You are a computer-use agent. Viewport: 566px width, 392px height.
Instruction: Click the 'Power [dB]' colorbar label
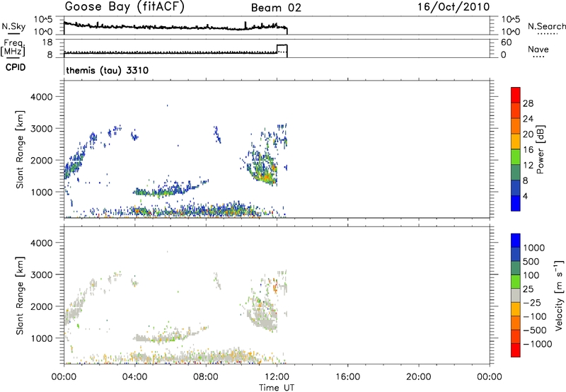[540, 149]
